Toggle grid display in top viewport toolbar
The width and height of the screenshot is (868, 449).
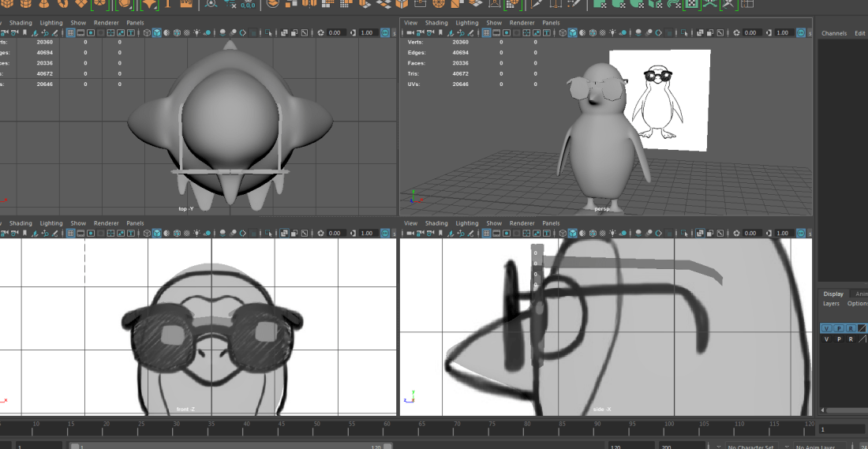70,33
